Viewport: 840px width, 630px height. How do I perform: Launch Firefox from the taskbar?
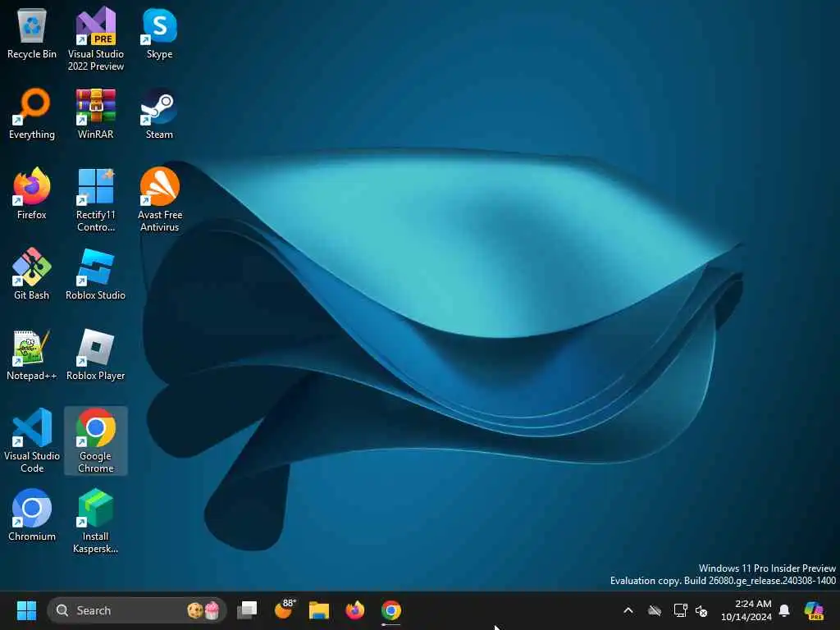pos(354,610)
